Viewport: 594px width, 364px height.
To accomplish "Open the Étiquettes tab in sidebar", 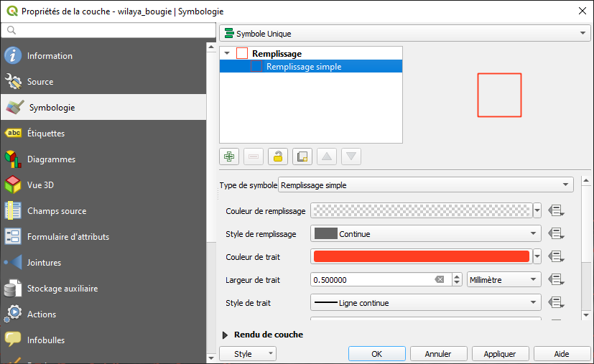I will pyautogui.click(x=46, y=134).
